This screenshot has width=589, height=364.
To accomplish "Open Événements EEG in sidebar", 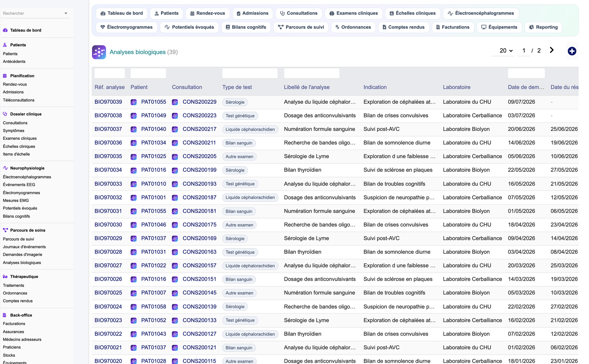I will (x=19, y=184).
